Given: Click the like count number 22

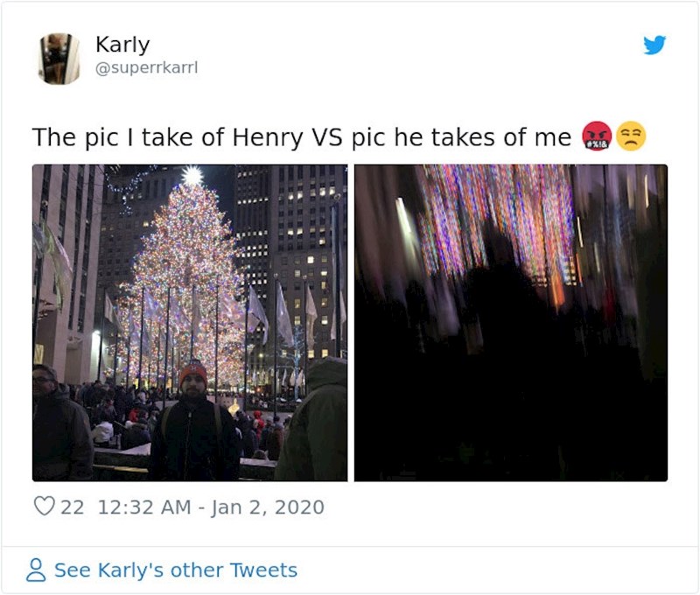Looking at the screenshot, I should coord(73,507).
